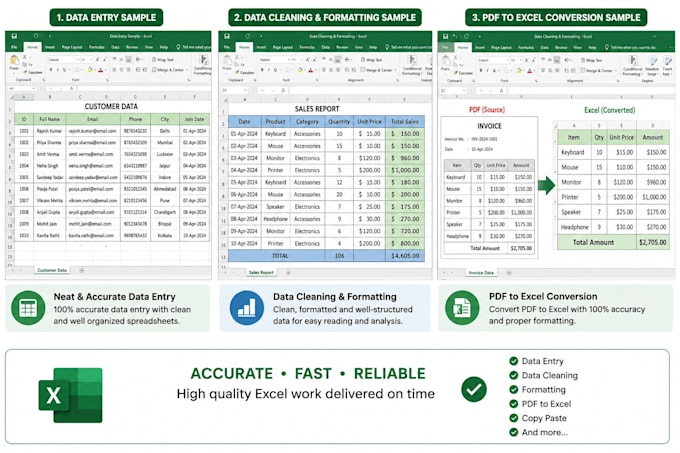
Task: Open Conditional Formatting in PDF to Excel window
Action: tap(633, 65)
